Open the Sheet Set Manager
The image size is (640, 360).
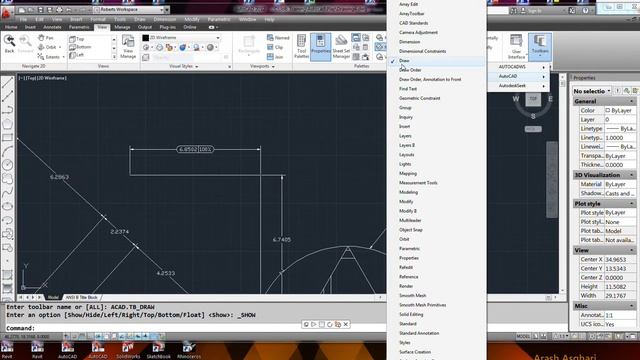pyautogui.click(x=341, y=47)
